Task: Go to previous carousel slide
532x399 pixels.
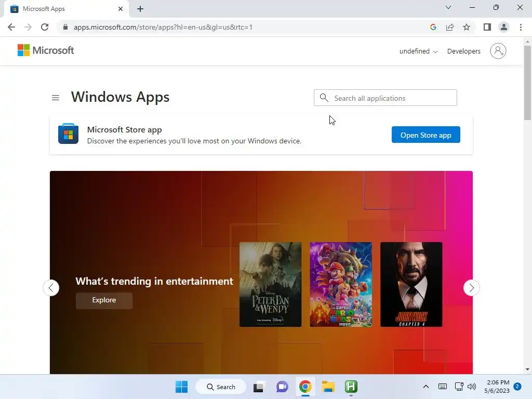Action: (51, 288)
